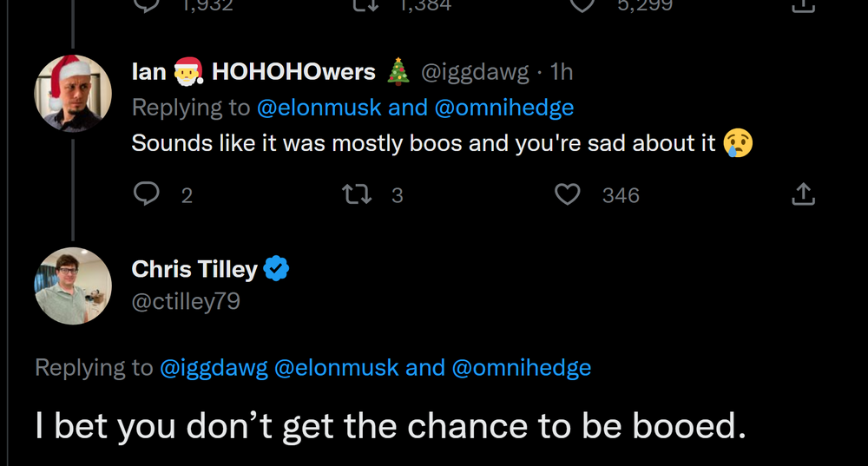Open the 1h timestamp on Ian's tweet
This screenshot has width=868, height=466.
pos(562,72)
